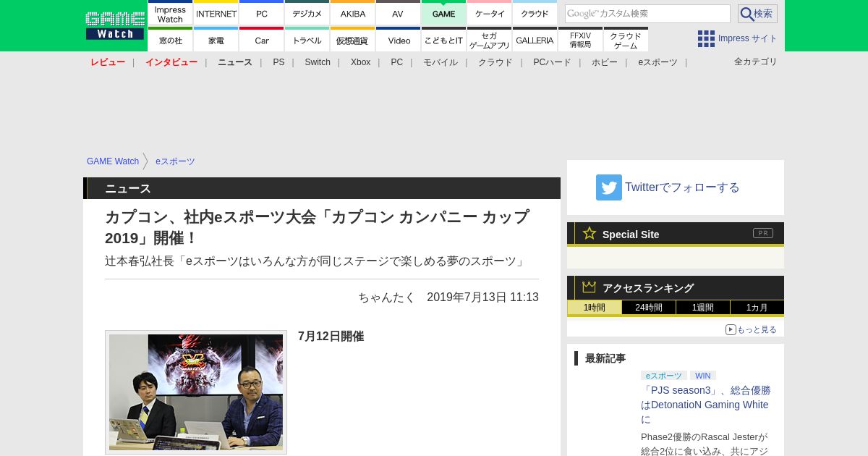Select eスポーツ in category menu
The height and width of the screenshot is (456, 868).
[658, 62]
